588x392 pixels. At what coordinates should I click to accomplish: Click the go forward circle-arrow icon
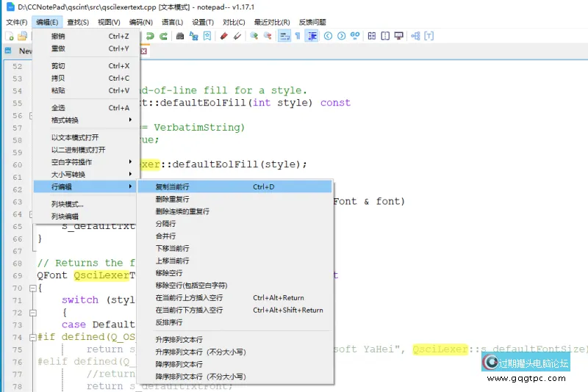click(341, 36)
